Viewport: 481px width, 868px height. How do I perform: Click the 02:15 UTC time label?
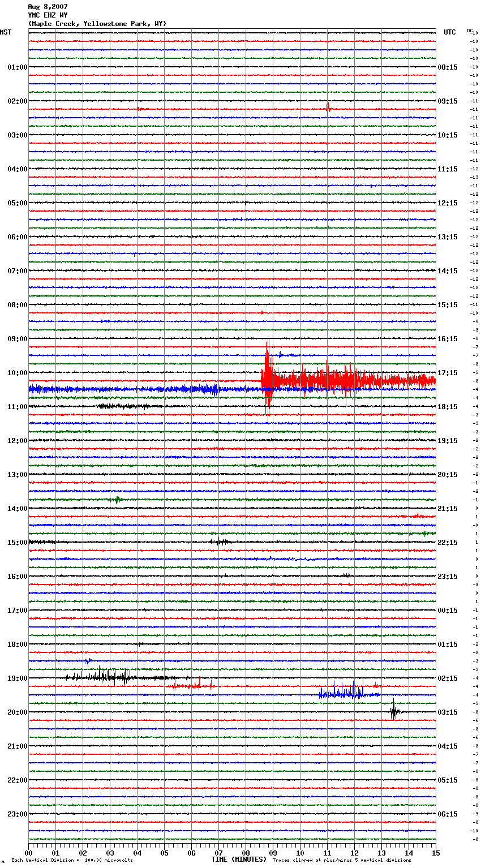point(448,678)
